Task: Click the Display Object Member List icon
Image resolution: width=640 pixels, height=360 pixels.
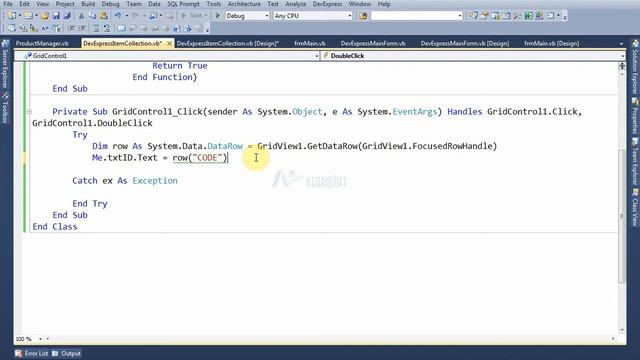Action: tap(11, 28)
